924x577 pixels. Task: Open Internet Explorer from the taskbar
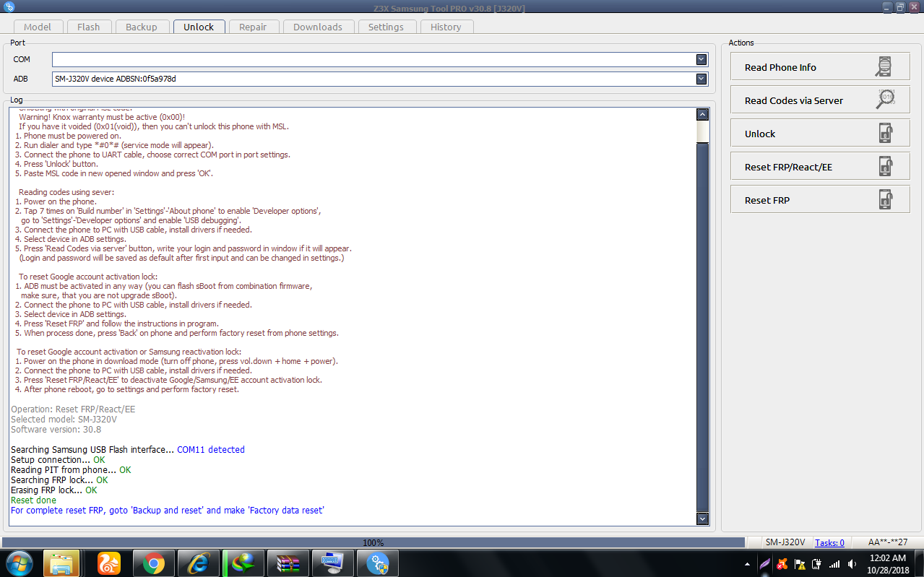(197, 563)
